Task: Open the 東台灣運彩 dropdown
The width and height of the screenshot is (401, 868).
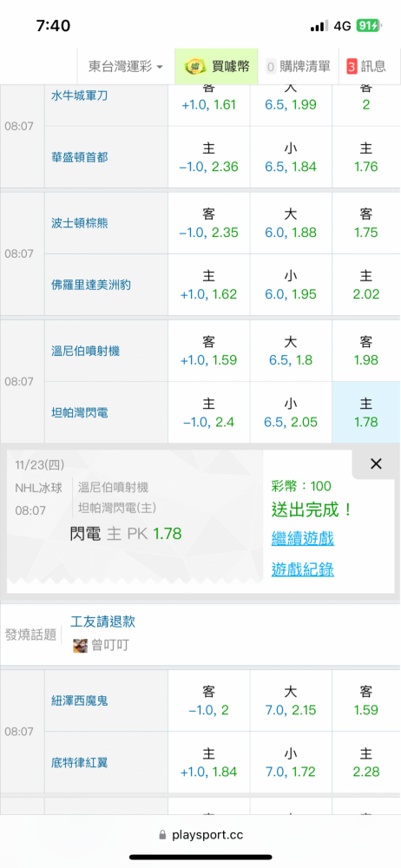Action: click(x=126, y=67)
